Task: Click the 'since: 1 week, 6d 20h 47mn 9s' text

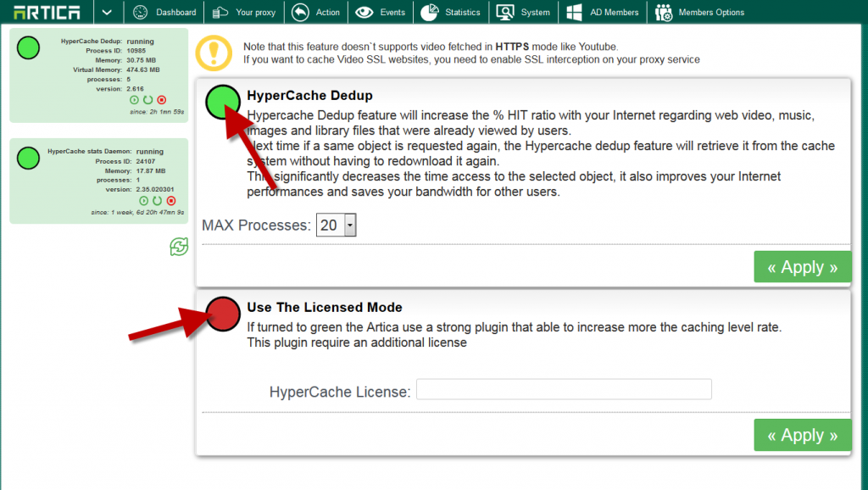Action: (138, 212)
